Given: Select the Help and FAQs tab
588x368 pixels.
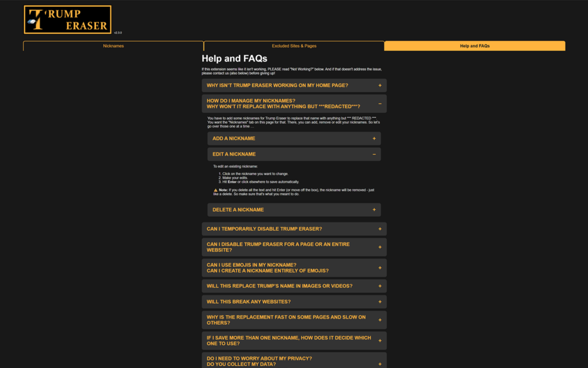Looking at the screenshot, I should coord(475,46).
